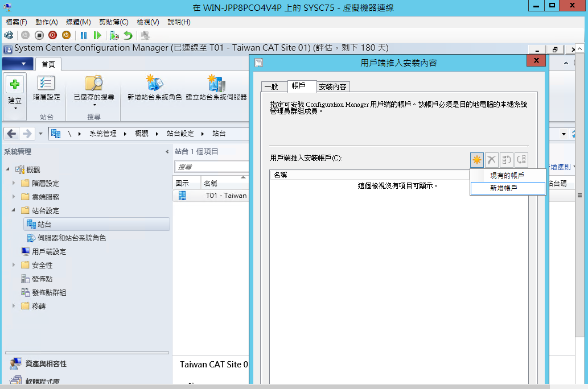Expand the 移轉 tree folder
Screen dimensions: 588x389
(14, 306)
